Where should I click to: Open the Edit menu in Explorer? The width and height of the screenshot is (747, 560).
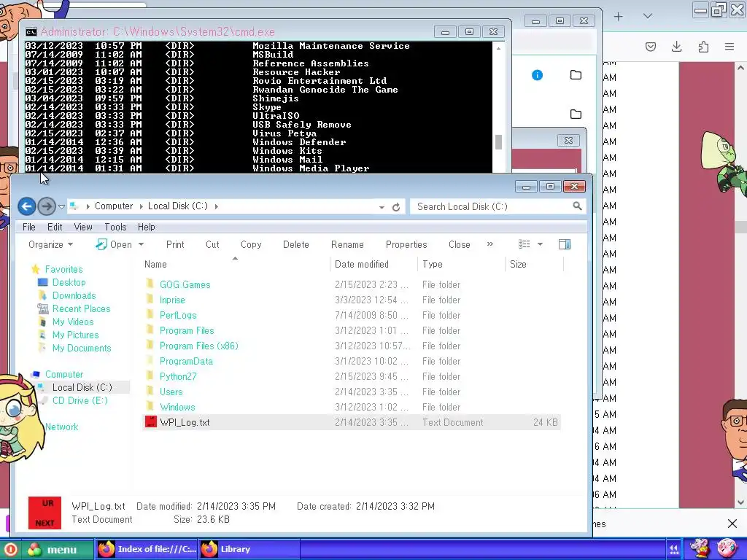(55, 227)
